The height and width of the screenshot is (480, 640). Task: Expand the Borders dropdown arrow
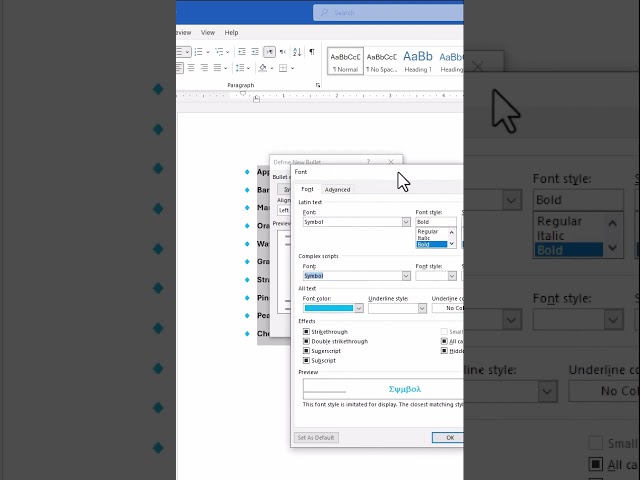(292, 68)
